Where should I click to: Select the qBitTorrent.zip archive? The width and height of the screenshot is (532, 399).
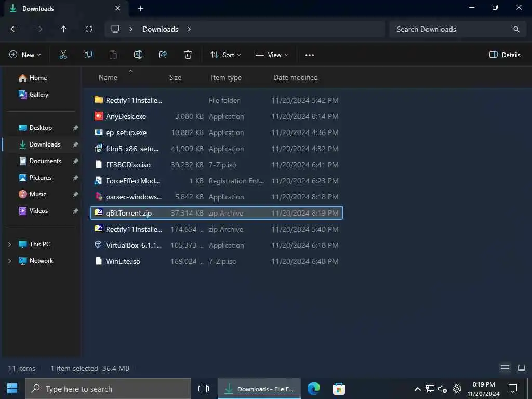217,212
